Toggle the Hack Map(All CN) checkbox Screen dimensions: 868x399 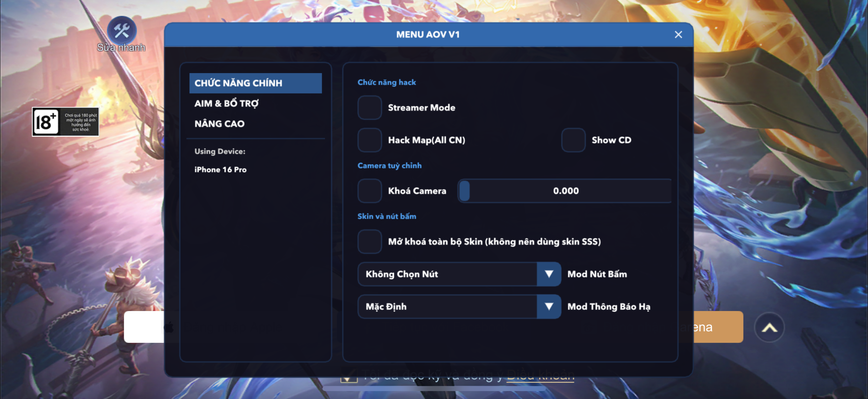click(x=370, y=140)
